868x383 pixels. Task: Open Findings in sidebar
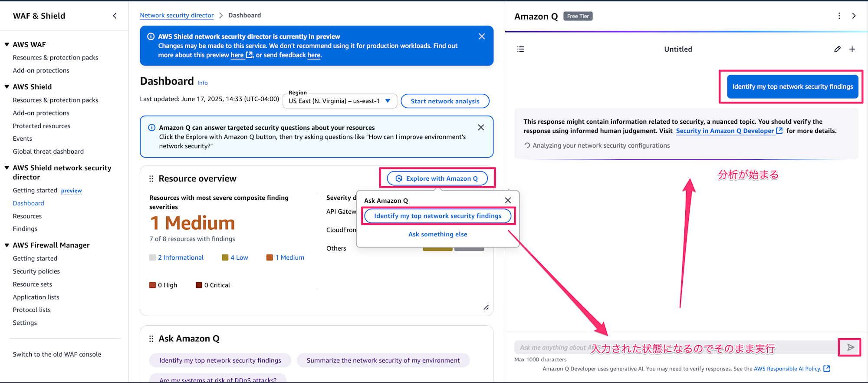25,229
